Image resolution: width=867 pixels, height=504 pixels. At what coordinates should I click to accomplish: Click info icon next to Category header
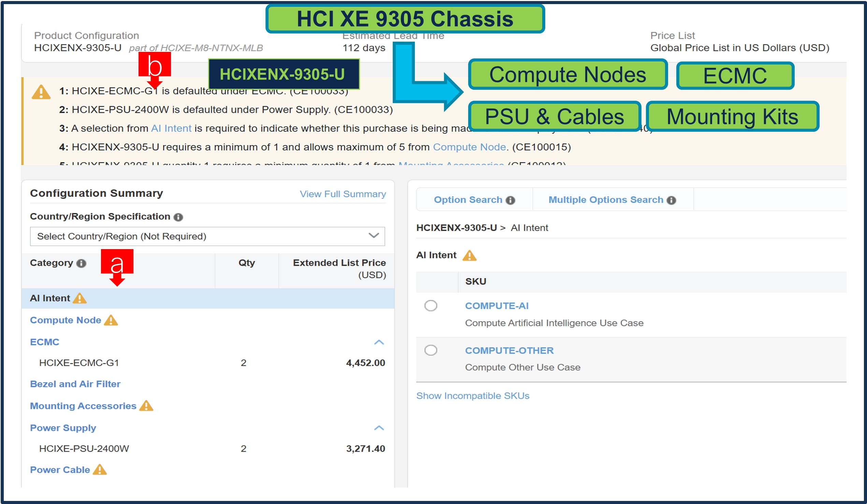pyautogui.click(x=81, y=263)
